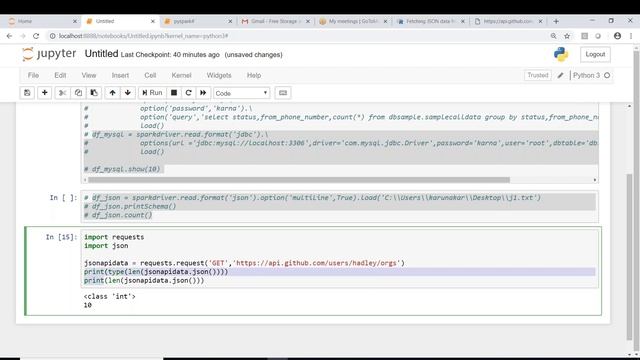Run the selected cell
This screenshot has height=360, width=640.
click(152, 93)
